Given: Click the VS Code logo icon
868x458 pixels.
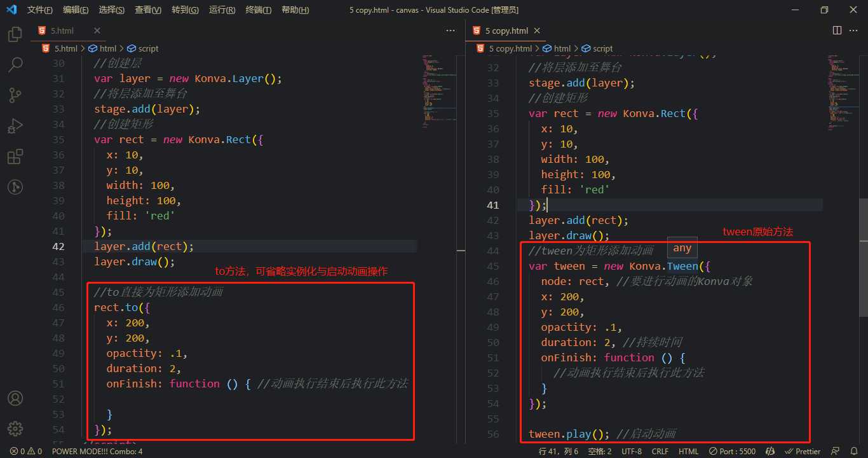Looking at the screenshot, I should pos(11,10).
